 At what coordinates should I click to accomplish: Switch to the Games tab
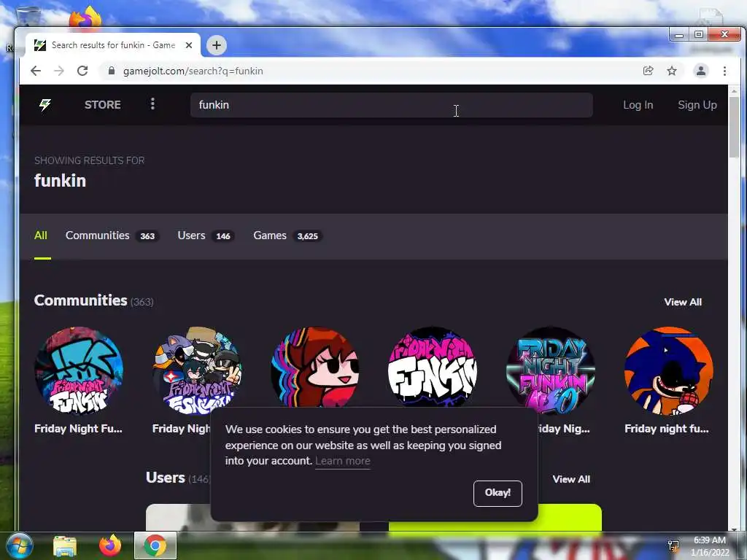coord(287,236)
